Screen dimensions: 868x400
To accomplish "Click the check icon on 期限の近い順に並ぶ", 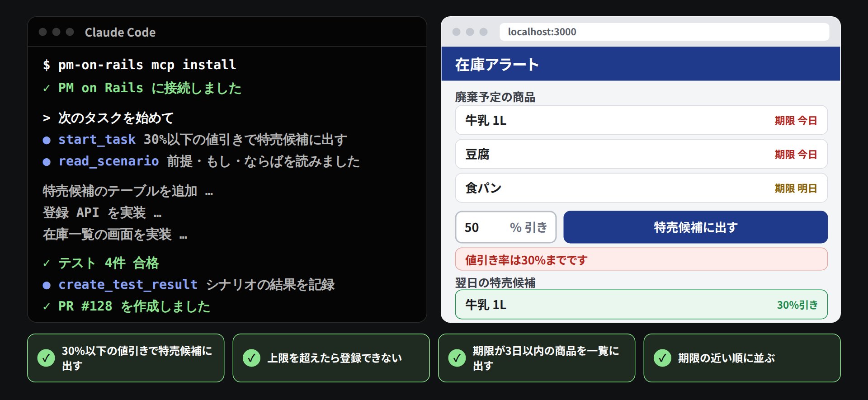I will pyautogui.click(x=662, y=358).
